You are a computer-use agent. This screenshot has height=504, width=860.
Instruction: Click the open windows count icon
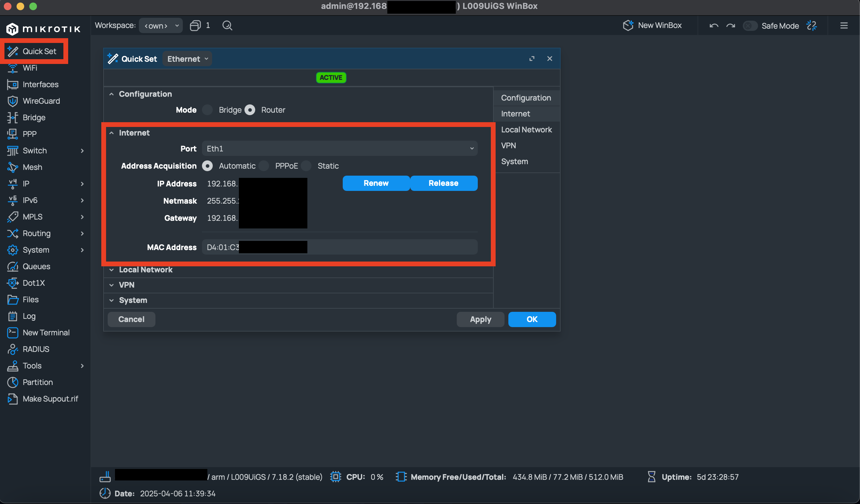pos(195,25)
